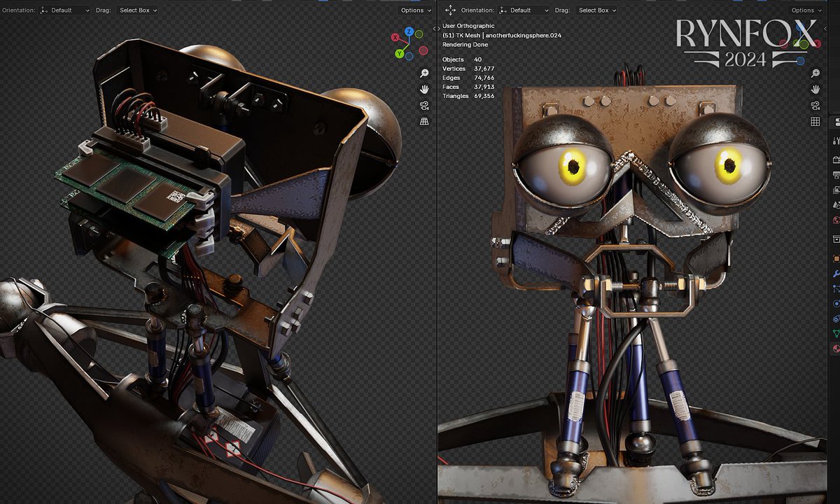Open the Render properties tab

pos(836,161)
